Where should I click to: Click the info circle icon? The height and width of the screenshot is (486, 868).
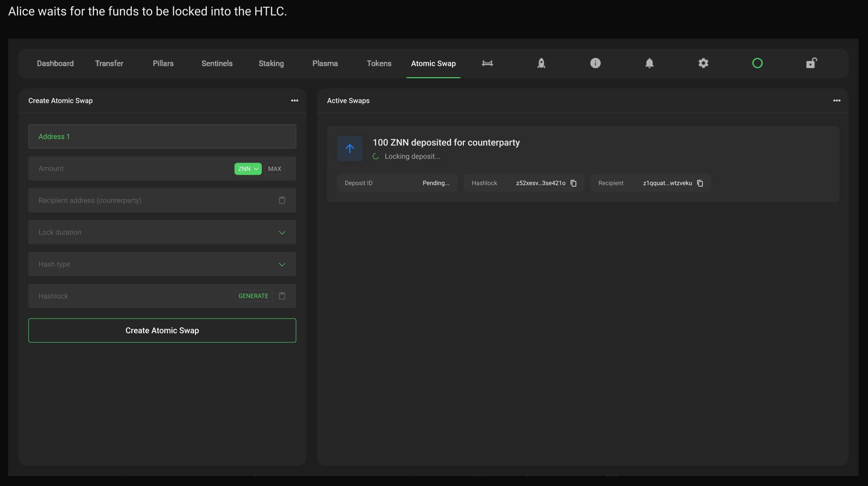tap(595, 63)
